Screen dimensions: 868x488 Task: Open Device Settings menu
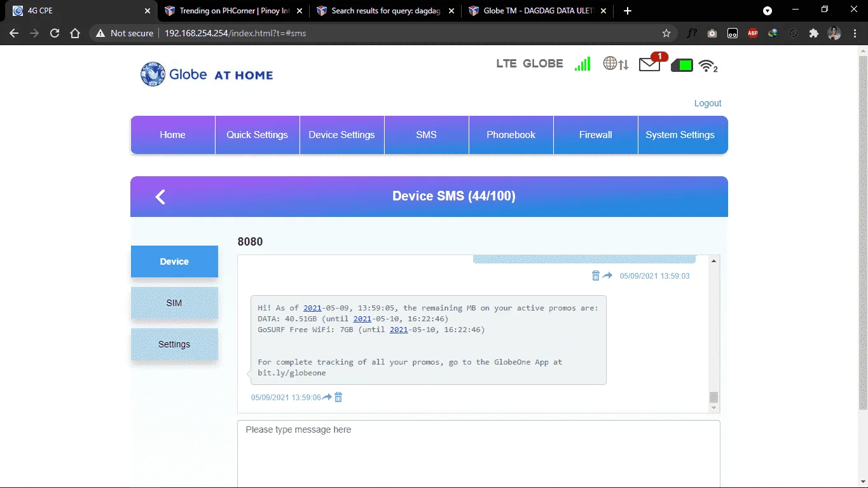[342, 135]
